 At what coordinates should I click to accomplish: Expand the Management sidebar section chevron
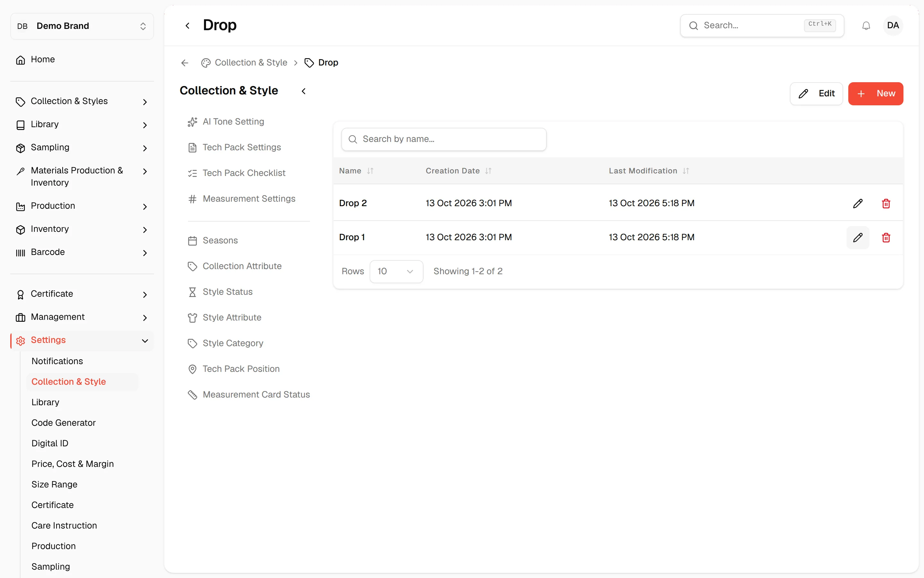pos(145,317)
